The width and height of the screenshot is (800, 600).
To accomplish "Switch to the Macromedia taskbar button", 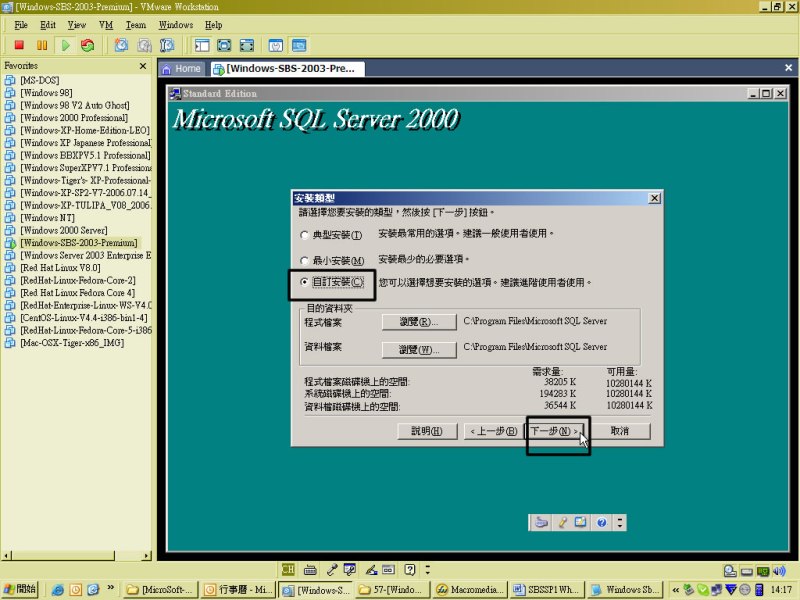I will click(x=471, y=590).
